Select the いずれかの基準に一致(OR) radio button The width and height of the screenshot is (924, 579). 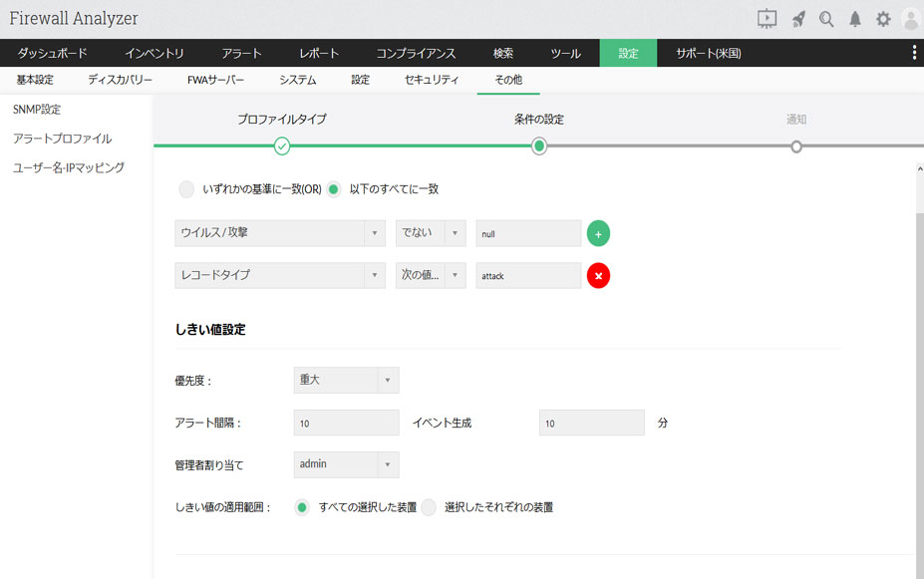186,189
